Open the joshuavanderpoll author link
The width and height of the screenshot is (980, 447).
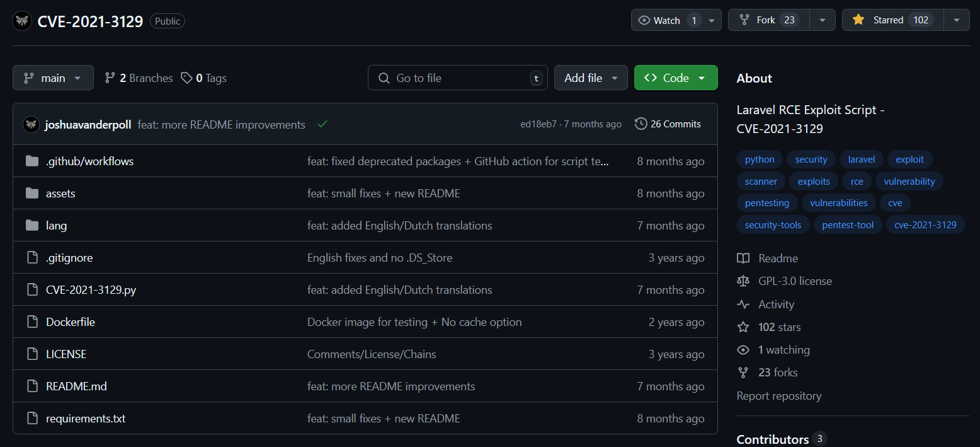pyautogui.click(x=88, y=124)
